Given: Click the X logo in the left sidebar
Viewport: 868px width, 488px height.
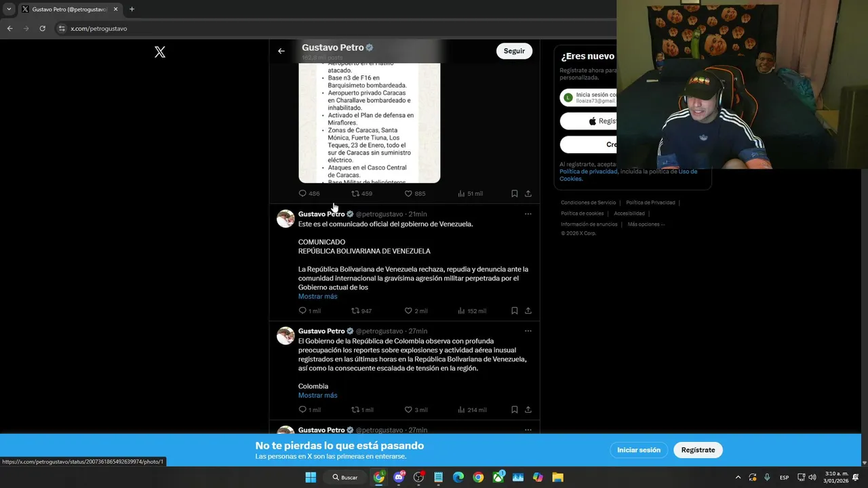Looking at the screenshot, I should click(160, 52).
